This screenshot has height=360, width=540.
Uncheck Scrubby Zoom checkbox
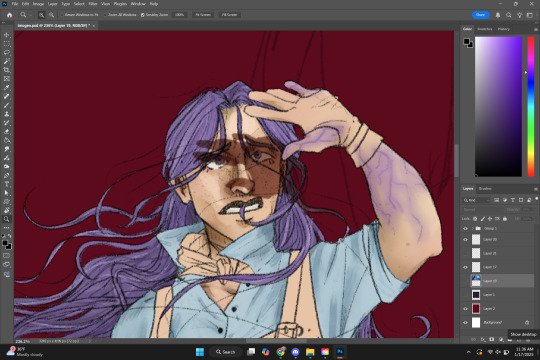click(143, 15)
